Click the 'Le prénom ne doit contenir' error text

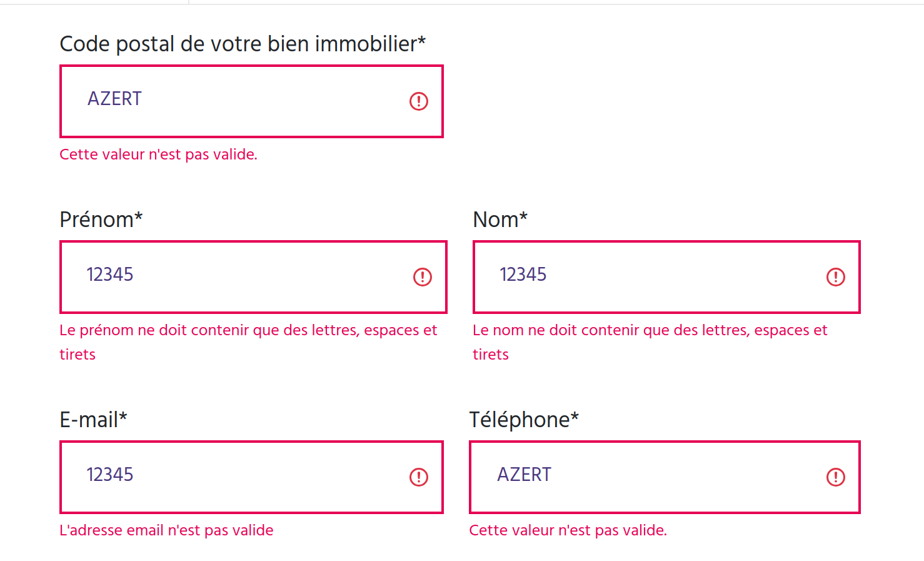[248, 330]
